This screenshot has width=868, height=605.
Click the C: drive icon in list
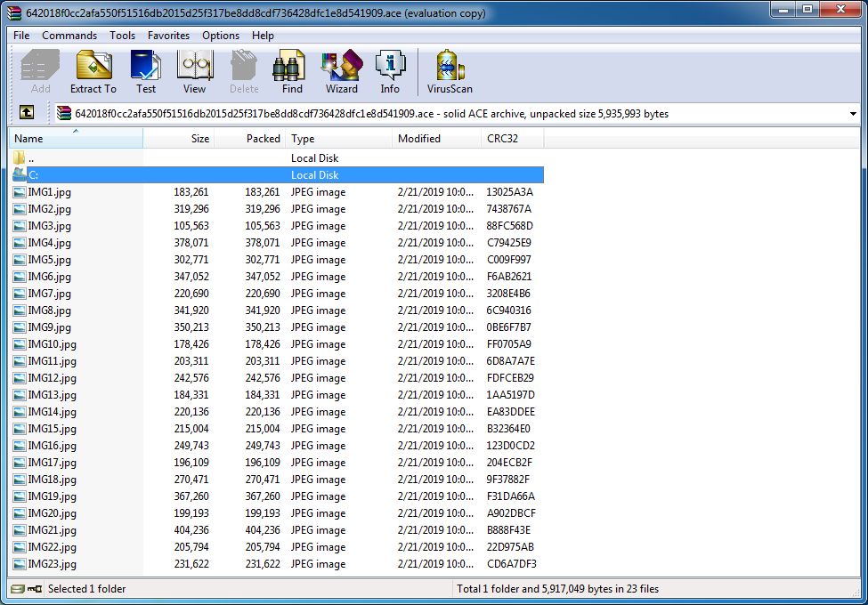(20, 174)
